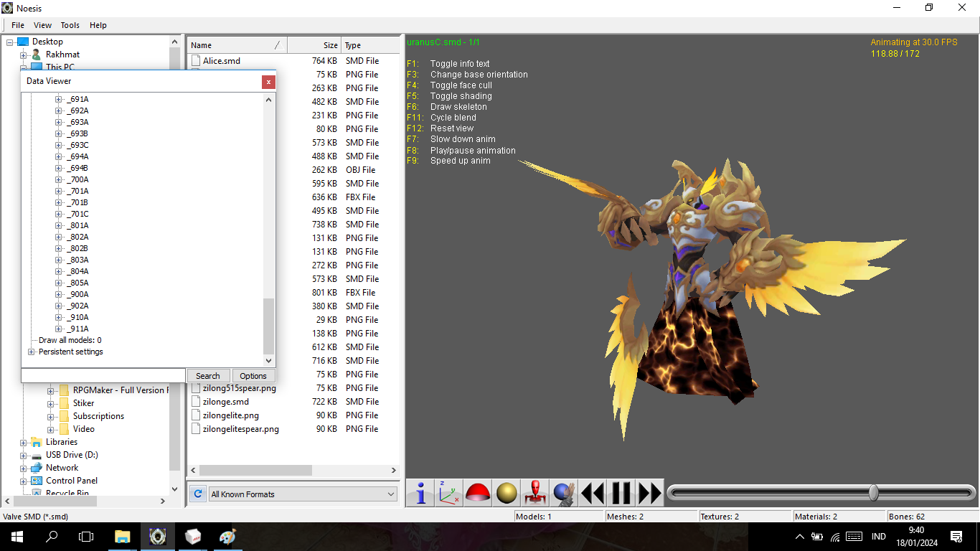Expand the _911A node in Data Viewer
The width and height of the screenshot is (980, 551).
(59, 329)
